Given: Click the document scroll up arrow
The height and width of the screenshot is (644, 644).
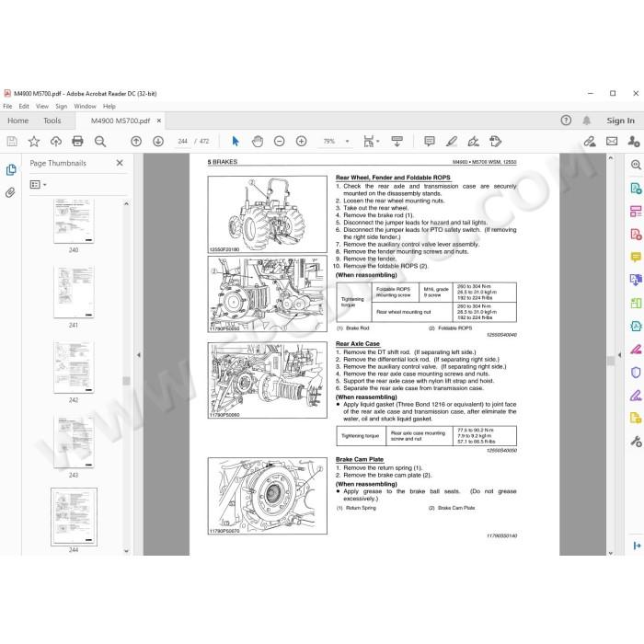Looking at the screenshot, I should [x=611, y=157].
